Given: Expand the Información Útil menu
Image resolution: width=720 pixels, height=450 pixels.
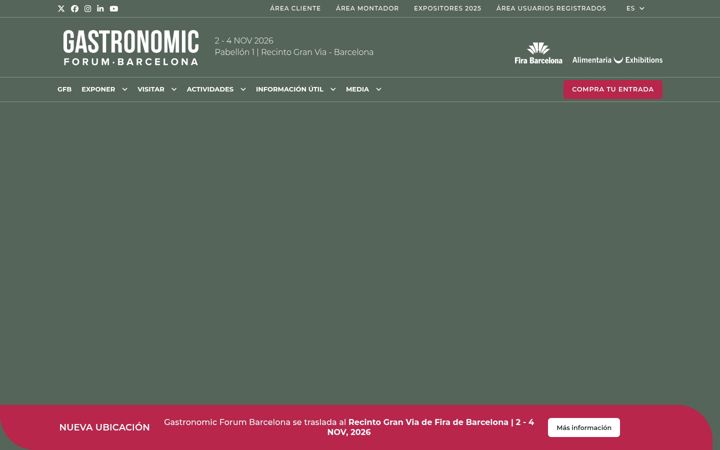Looking at the screenshot, I should tap(295, 89).
